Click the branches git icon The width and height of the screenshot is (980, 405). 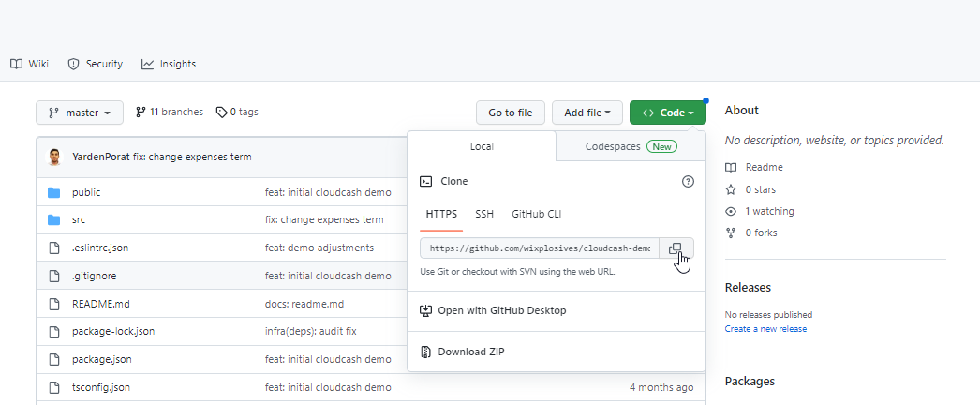(x=141, y=112)
